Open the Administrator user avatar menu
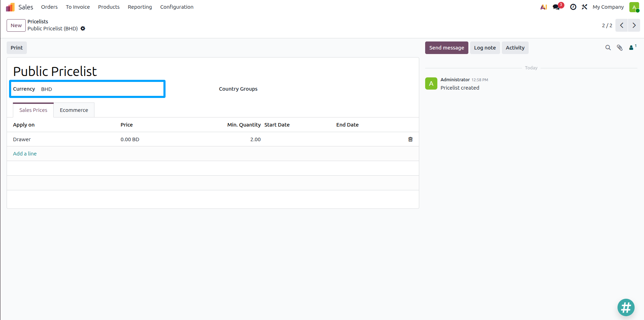 click(x=634, y=7)
